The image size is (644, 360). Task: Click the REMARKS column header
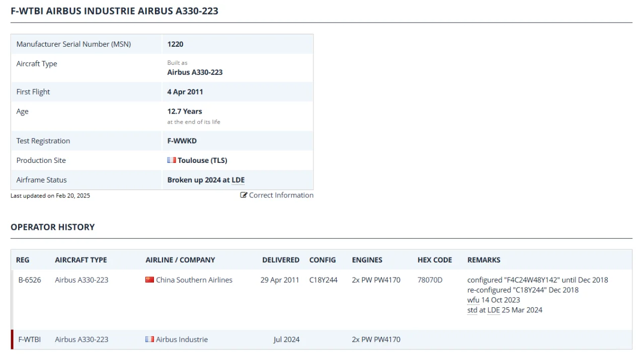(484, 260)
